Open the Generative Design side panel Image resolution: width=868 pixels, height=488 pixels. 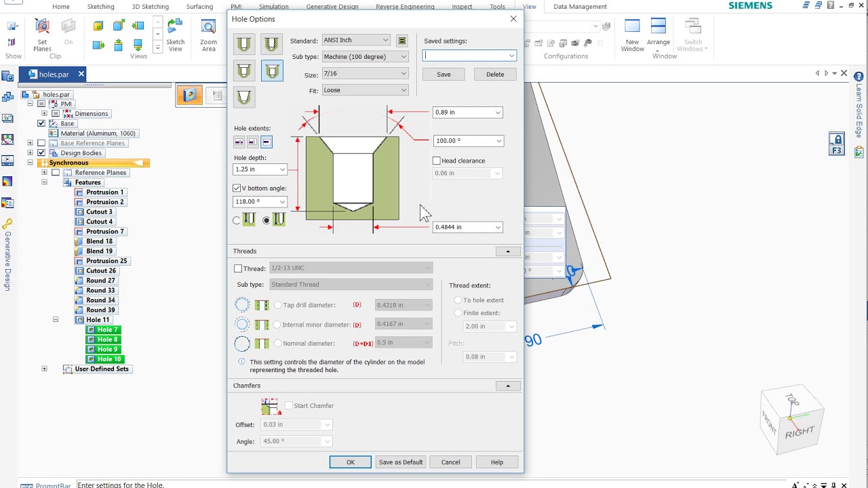(x=7, y=254)
